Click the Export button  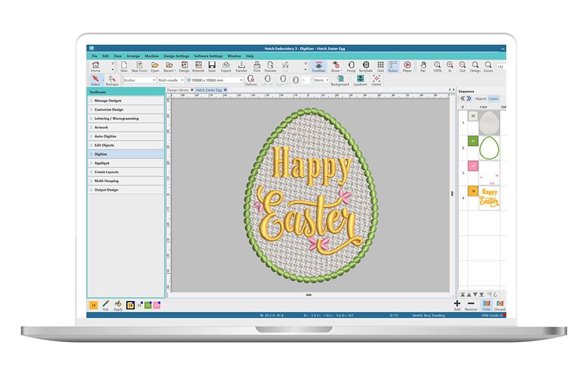tap(226, 65)
